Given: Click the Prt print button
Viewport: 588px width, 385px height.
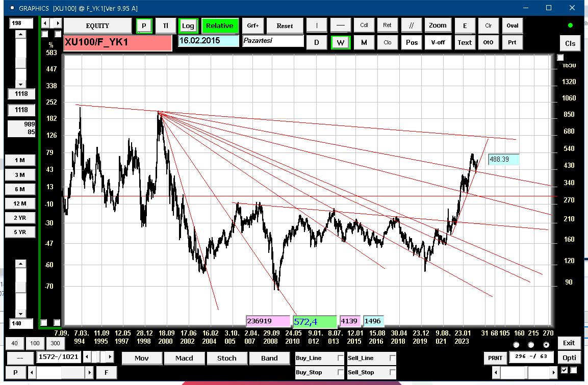Looking at the screenshot, I should click(x=512, y=42).
